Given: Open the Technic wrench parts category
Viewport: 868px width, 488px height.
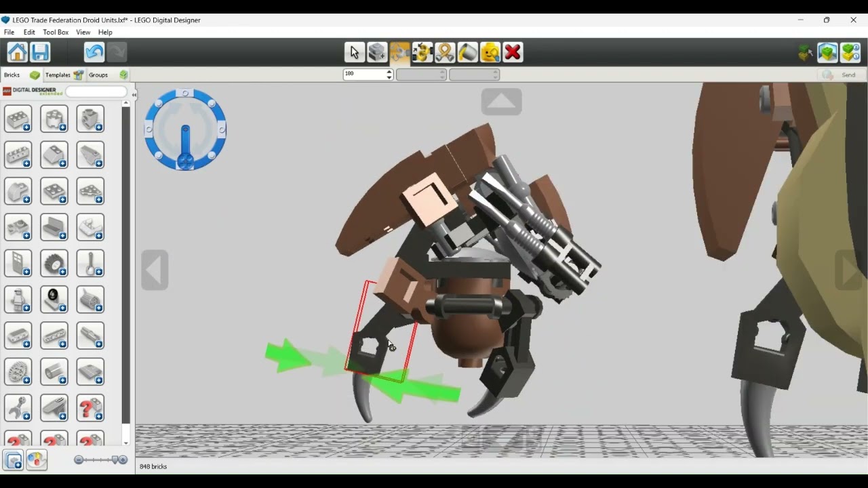Looking at the screenshot, I should 18,407.
